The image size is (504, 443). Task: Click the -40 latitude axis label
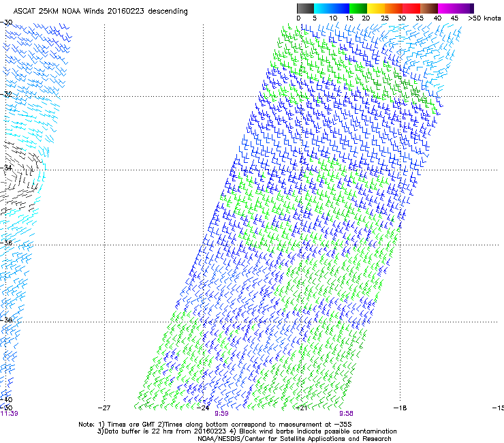6,399
